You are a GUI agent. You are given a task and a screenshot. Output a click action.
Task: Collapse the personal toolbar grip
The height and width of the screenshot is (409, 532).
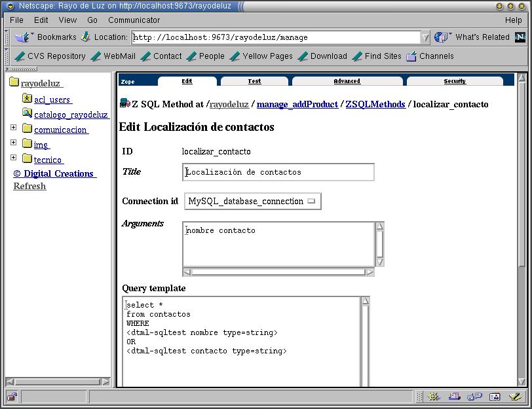pyautogui.click(x=7, y=56)
